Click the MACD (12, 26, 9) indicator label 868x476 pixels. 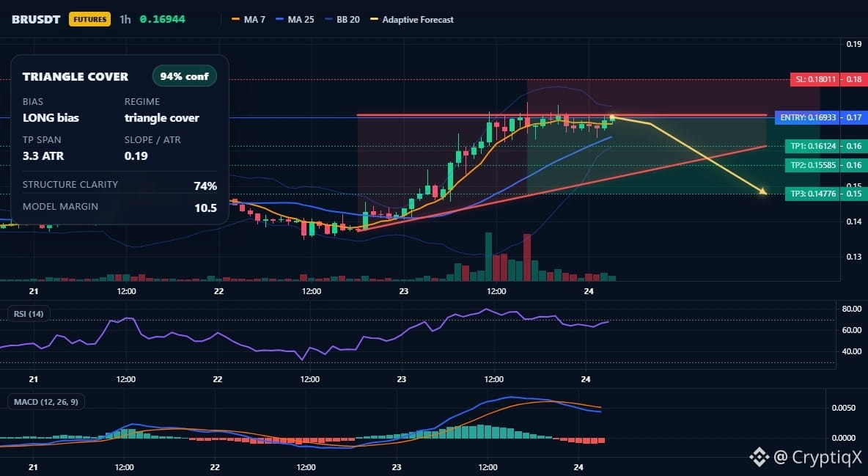(x=46, y=402)
